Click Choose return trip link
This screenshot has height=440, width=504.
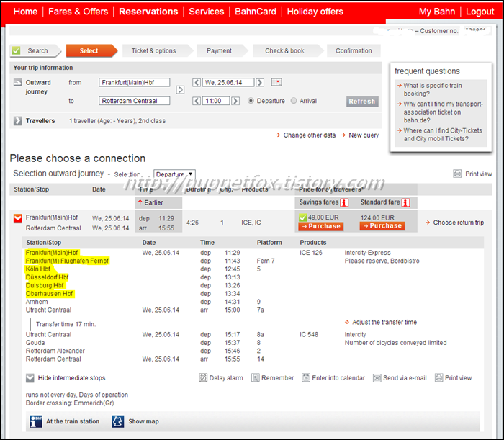click(459, 223)
